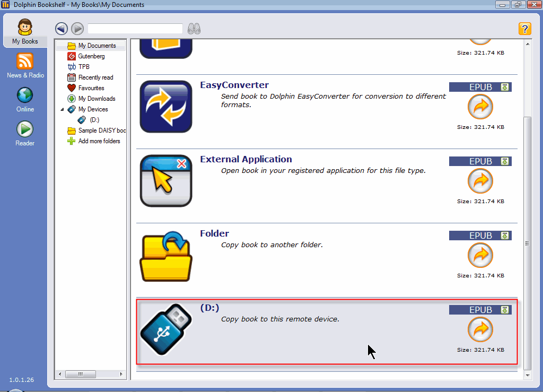543x392 pixels.
Task: Click the Dolphin Bookshelf title bar icon
Action: click(x=5, y=4)
